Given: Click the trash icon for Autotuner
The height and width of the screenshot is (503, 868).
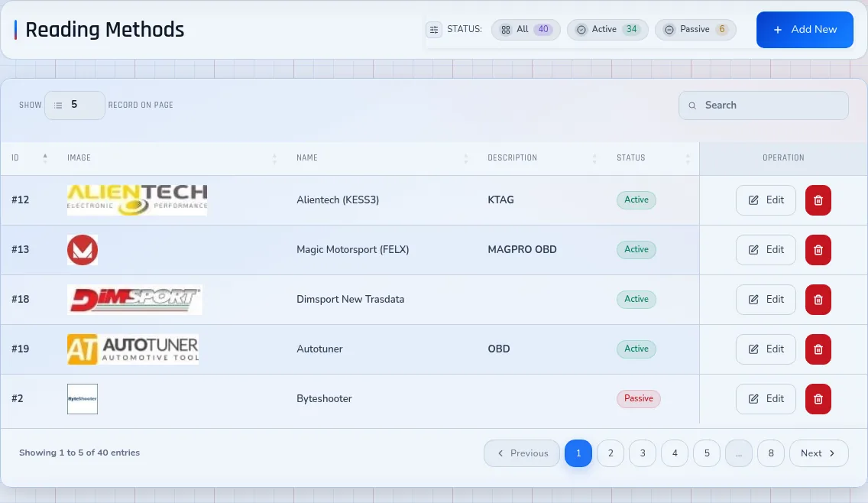Looking at the screenshot, I should pyautogui.click(x=818, y=349).
